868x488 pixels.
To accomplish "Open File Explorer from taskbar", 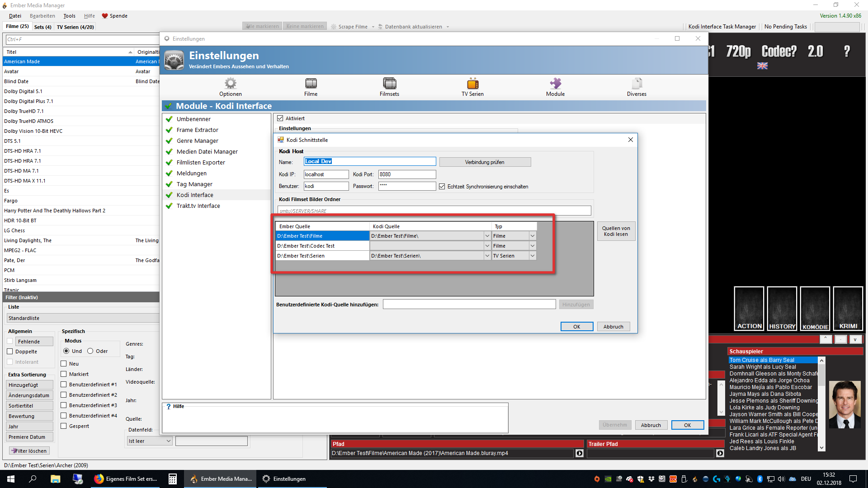I will click(55, 479).
